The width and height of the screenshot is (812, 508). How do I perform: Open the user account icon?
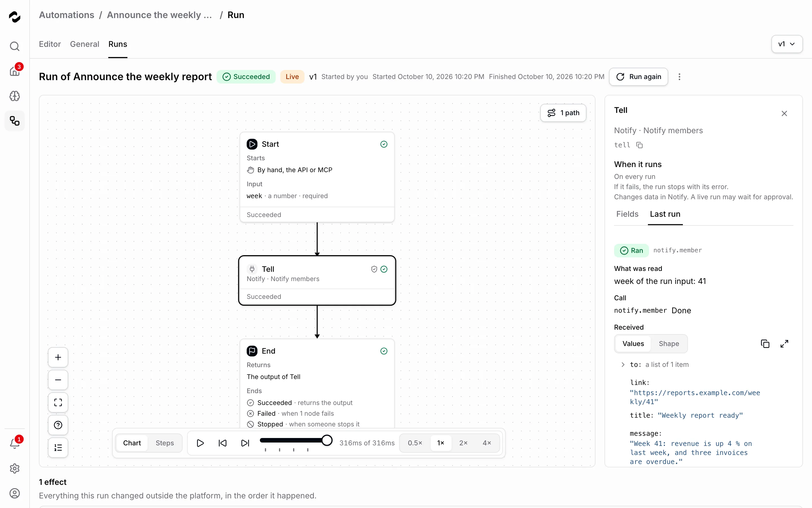[14, 493]
